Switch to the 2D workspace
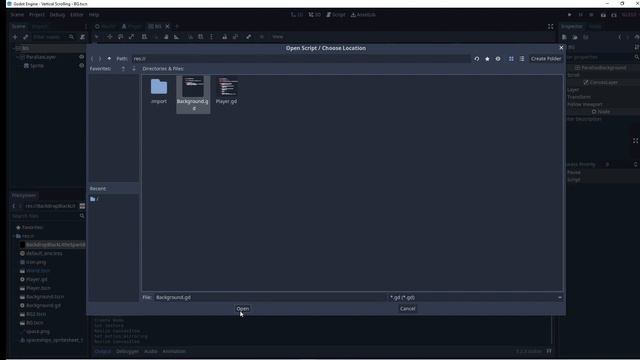Viewport: 640px width, 360px height. [x=297, y=15]
